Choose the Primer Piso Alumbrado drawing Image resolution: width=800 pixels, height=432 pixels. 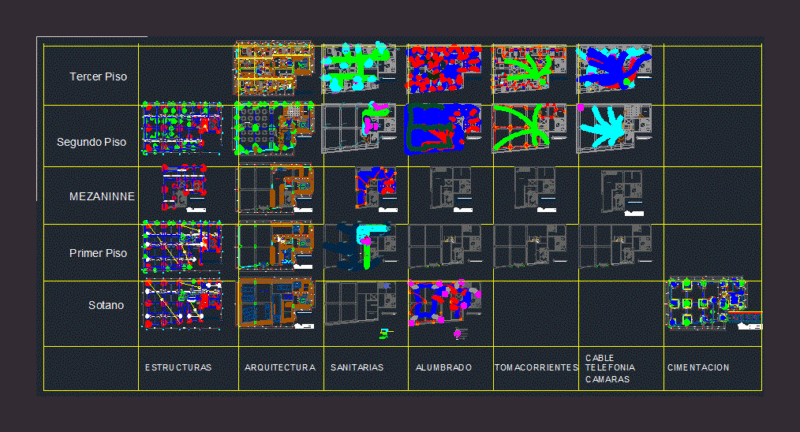coord(444,246)
